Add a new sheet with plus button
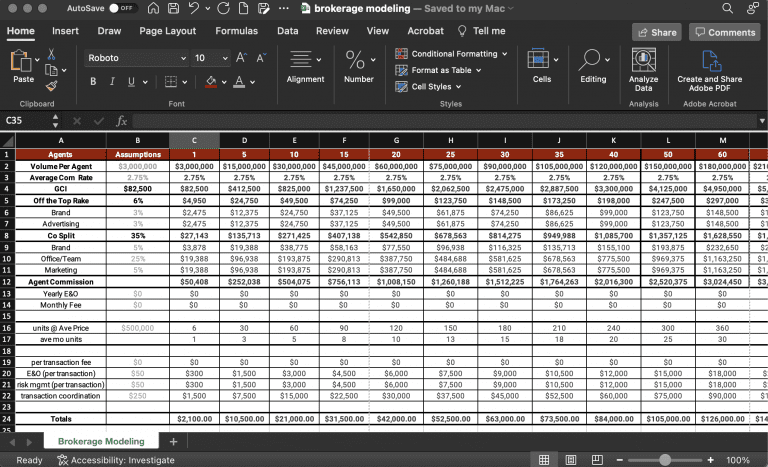 pos(173,442)
